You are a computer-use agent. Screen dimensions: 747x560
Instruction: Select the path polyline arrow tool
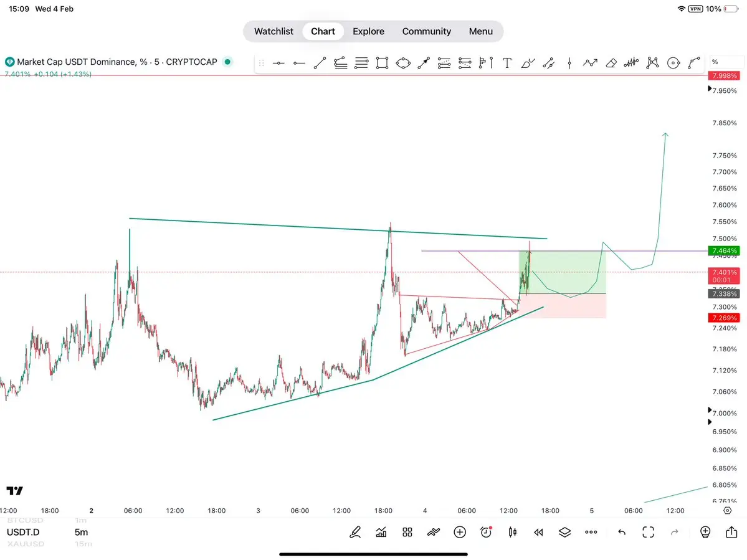[590, 63]
